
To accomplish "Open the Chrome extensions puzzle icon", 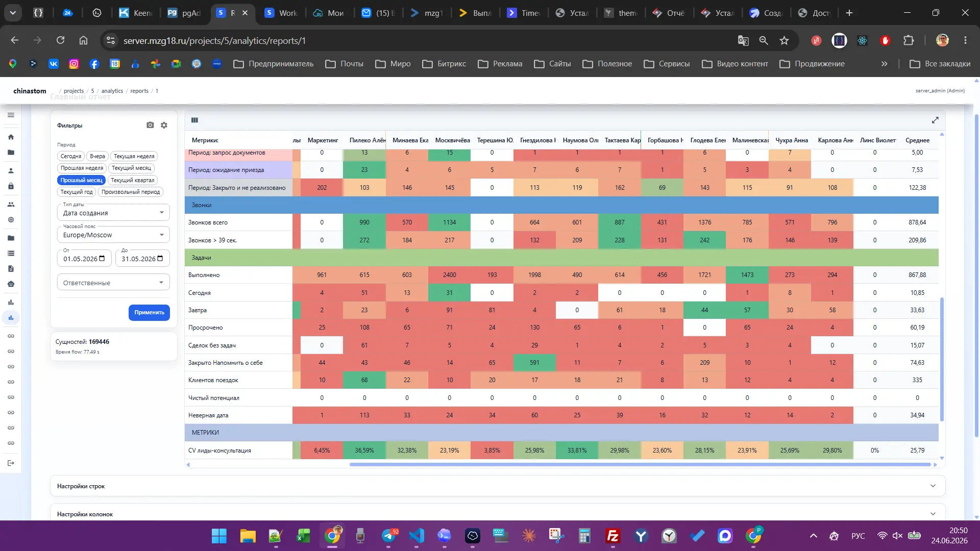I will 909,40.
